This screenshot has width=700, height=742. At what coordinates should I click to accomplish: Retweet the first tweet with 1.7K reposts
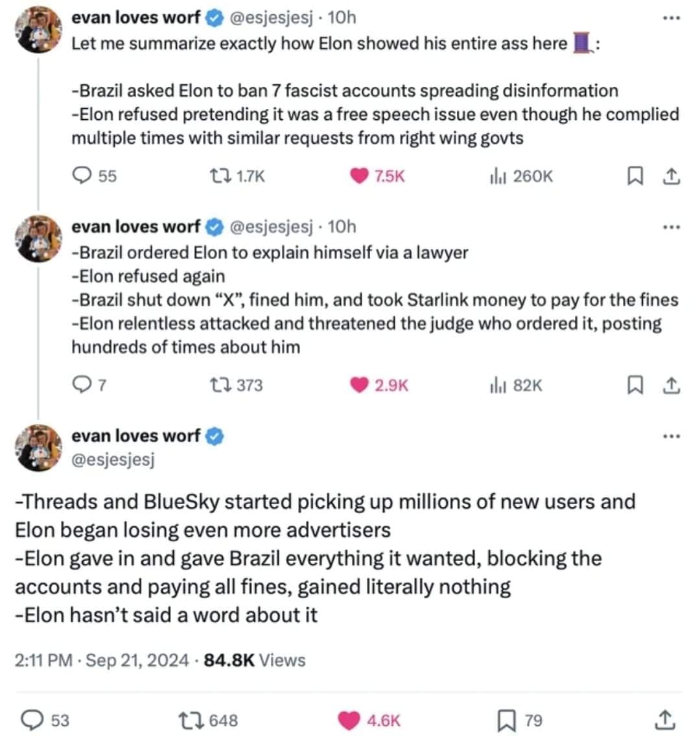(216, 176)
